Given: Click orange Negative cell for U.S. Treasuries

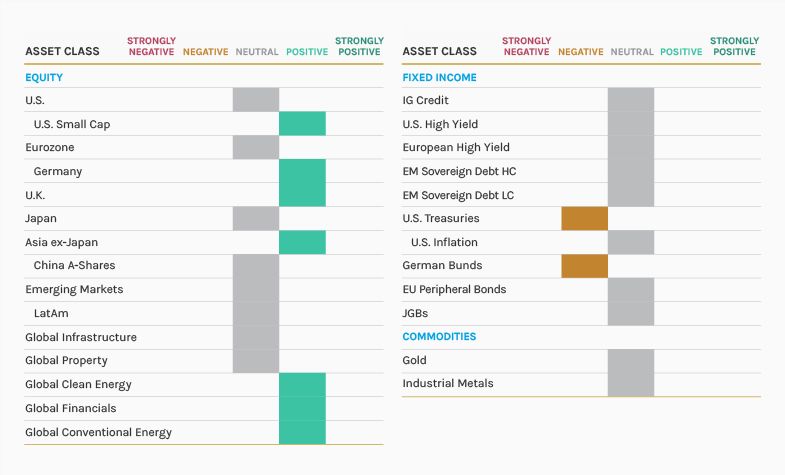Looking at the screenshot, I should (584, 218).
